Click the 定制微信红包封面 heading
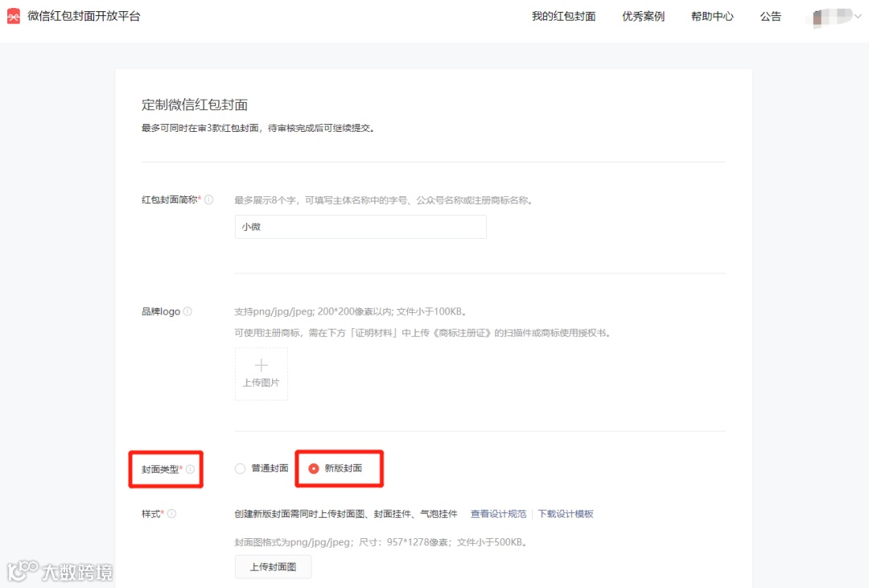Image resolution: width=869 pixels, height=588 pixels. (195, 105)
